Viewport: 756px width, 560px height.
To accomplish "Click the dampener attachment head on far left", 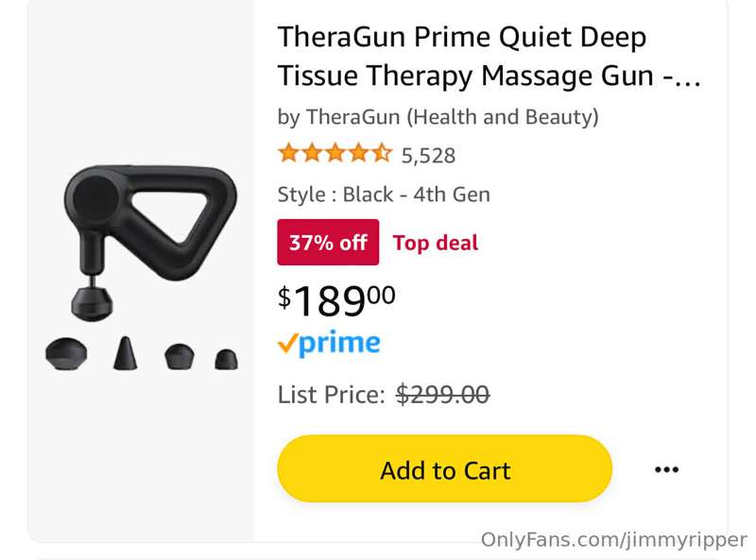I will point(66,354).
